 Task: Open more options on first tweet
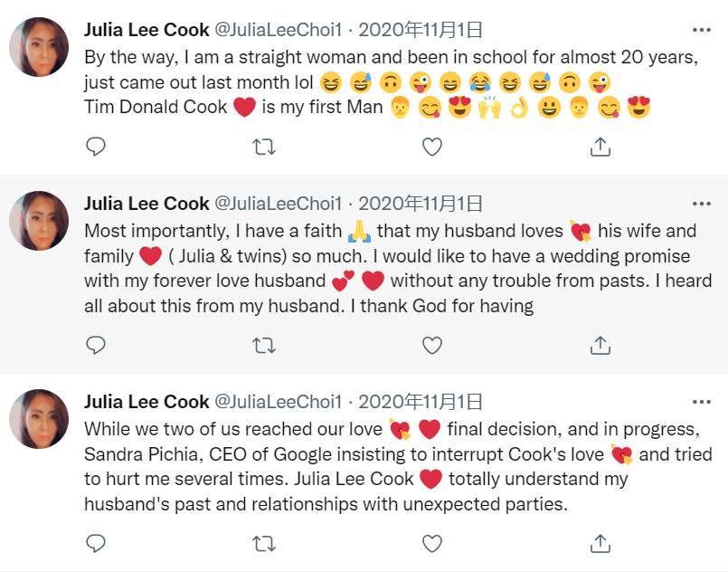click(x=701, y=28)
